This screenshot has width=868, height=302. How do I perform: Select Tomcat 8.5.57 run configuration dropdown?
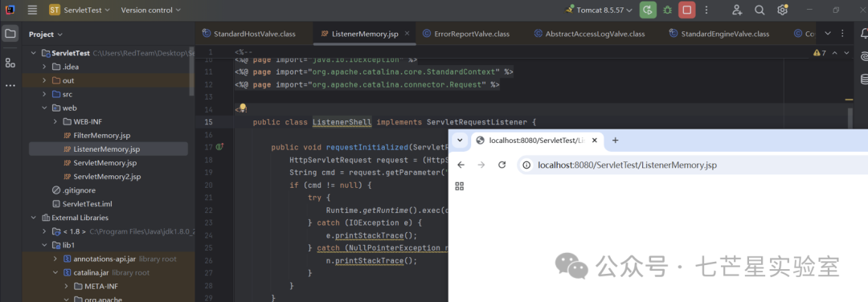[598, 10]
